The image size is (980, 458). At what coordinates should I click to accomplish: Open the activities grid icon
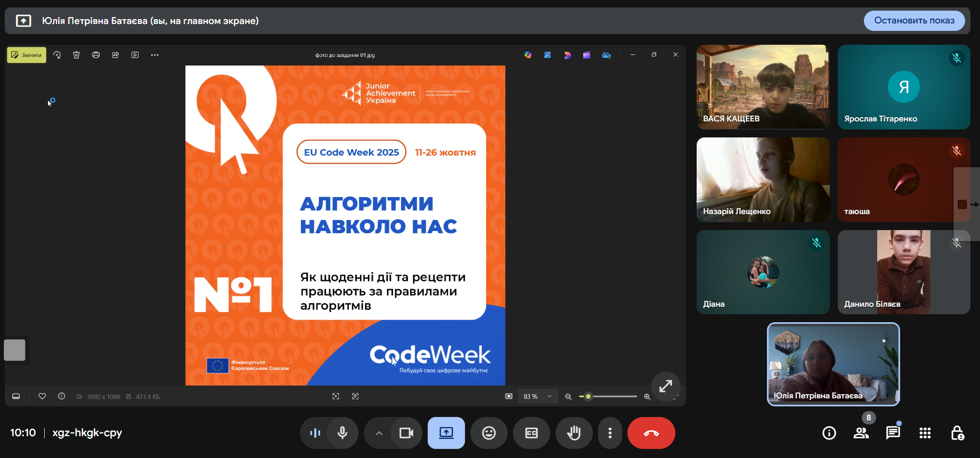[925, 433]
